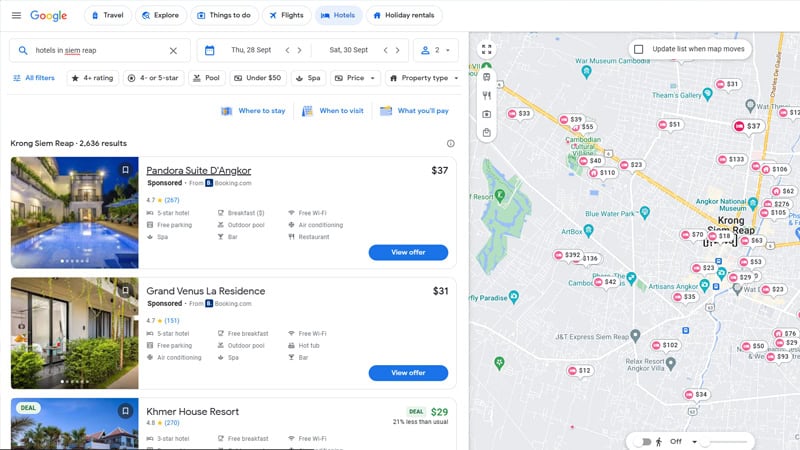Open the guests count dropdown
The width and height of the screenshot is (800, 450).
pyautogui.click(x=435, y=50)
